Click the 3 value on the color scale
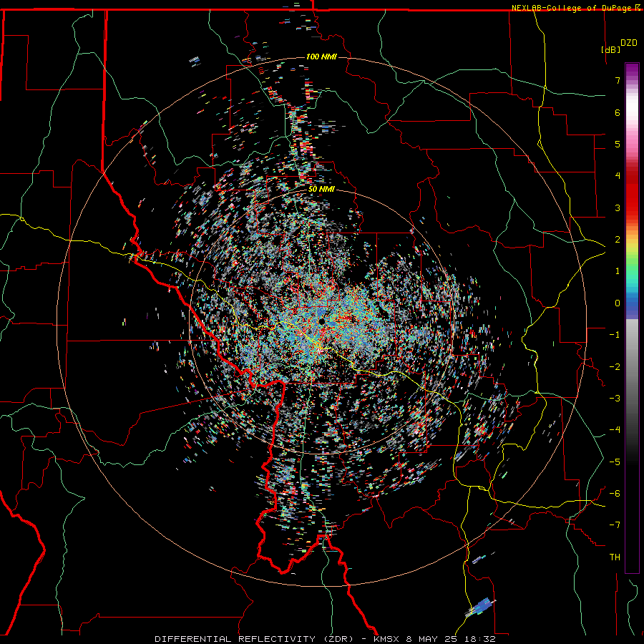The height and width of the screenshot is (644, 644). tap(618, 208)
